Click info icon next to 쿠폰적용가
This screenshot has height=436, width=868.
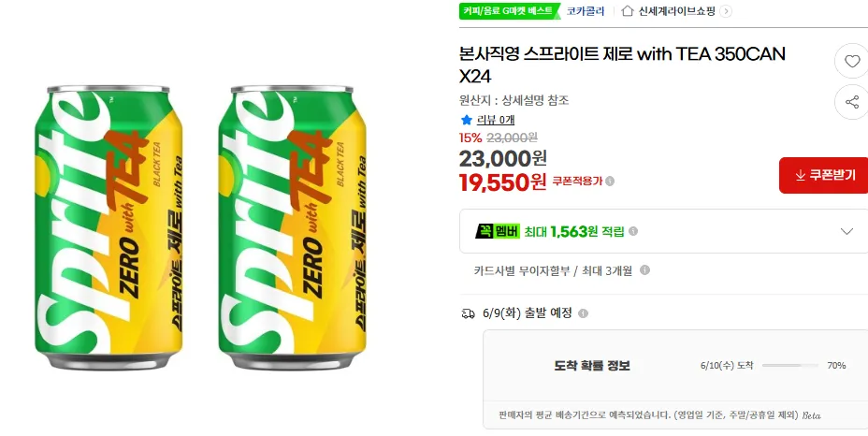610,182
